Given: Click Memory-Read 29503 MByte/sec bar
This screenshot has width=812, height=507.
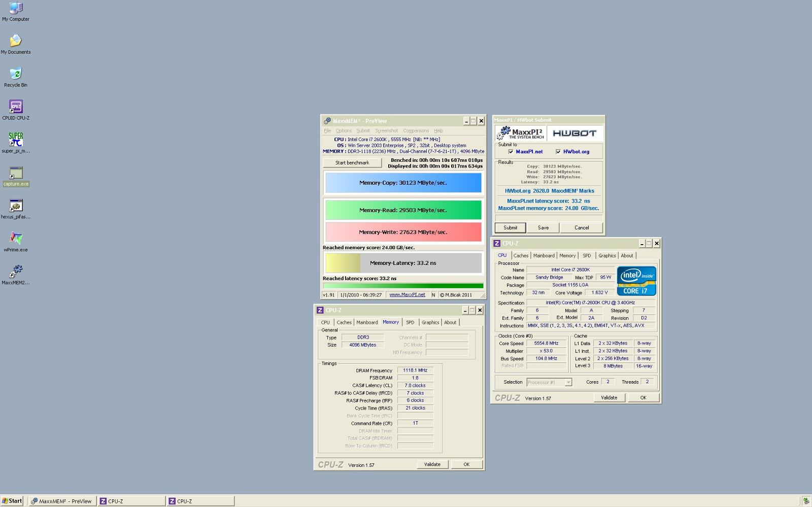Looking at the screenshot, I should click(403, 210).
